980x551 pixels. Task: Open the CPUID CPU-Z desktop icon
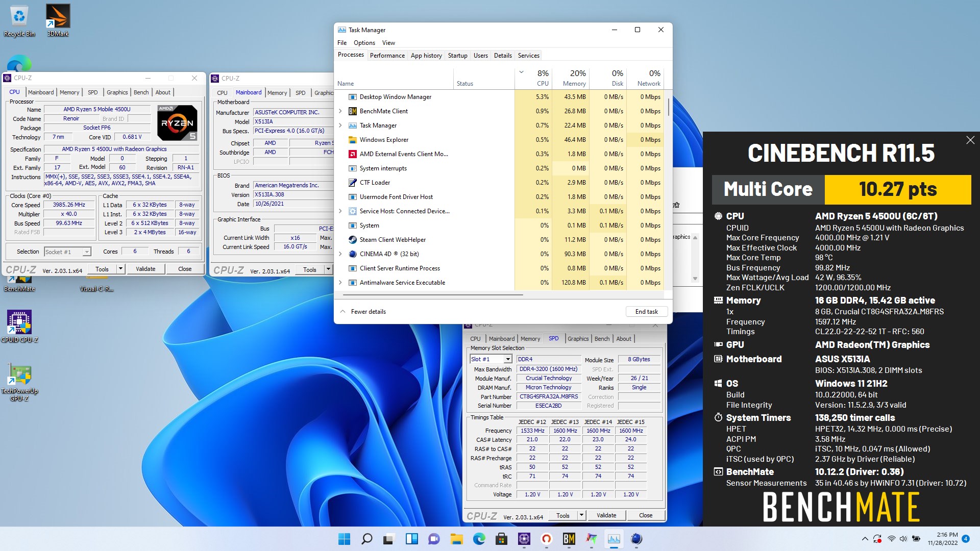click(x=19, y=327)
